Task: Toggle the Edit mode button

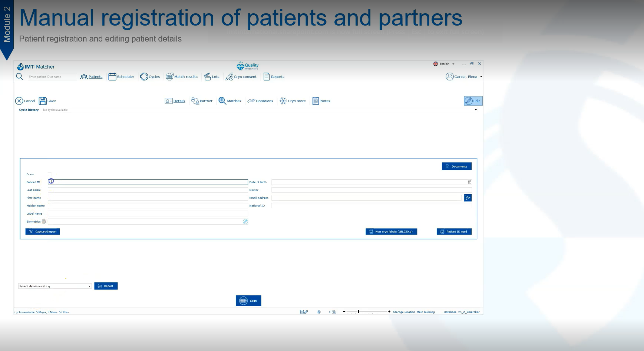Action: tap(473, 101)
